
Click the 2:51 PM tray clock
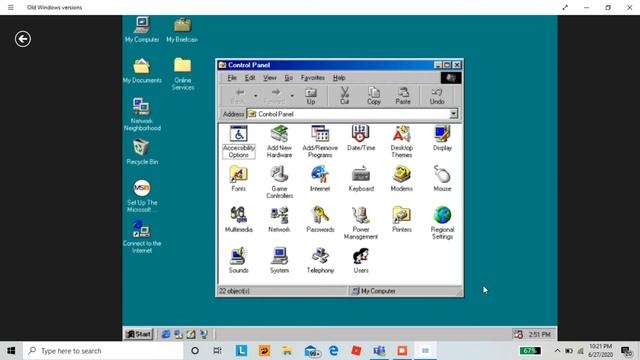(540, 334)
